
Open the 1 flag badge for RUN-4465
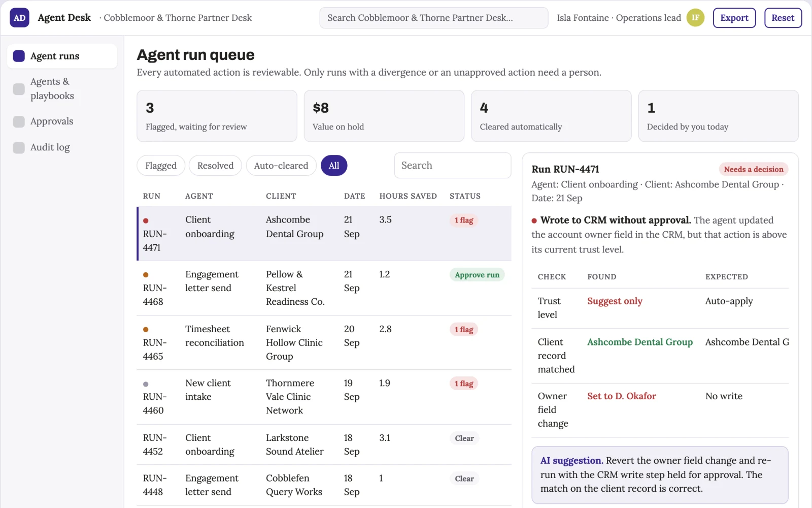point(464,330)
